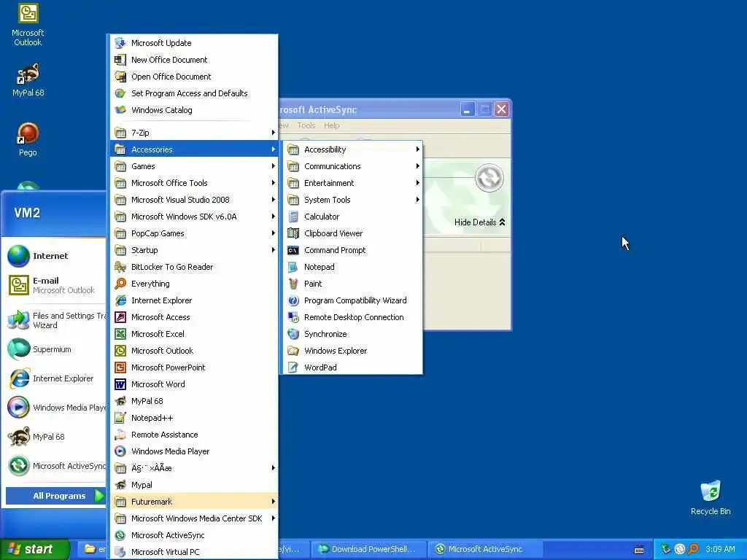Launch Mypal entry below the garbled folder

194,485
